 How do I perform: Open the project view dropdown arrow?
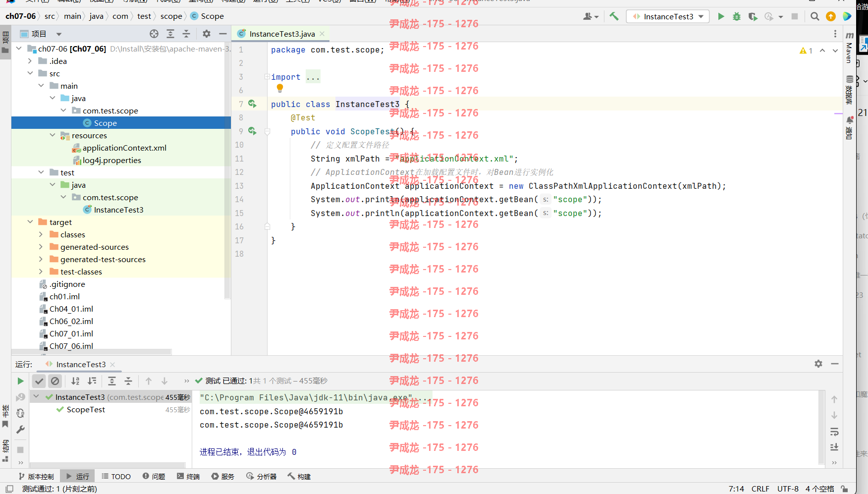[x=59, y=34]
